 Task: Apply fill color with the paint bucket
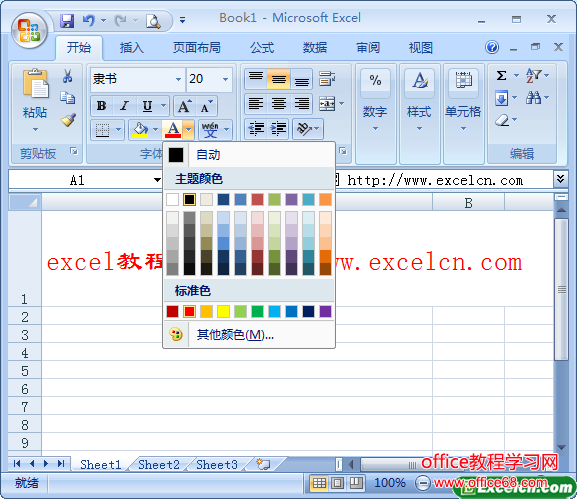click(140, 130)
